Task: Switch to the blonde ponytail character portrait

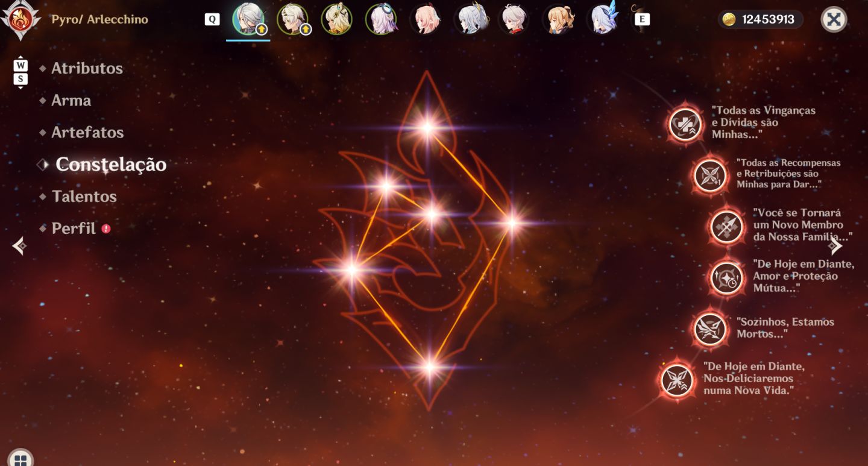Action: (x=559, y=19)
